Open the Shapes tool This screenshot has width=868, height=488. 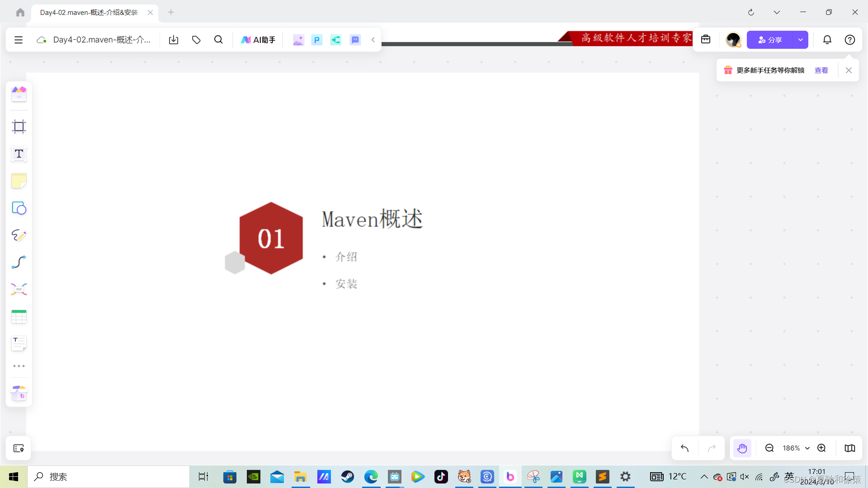click(19, 208)
